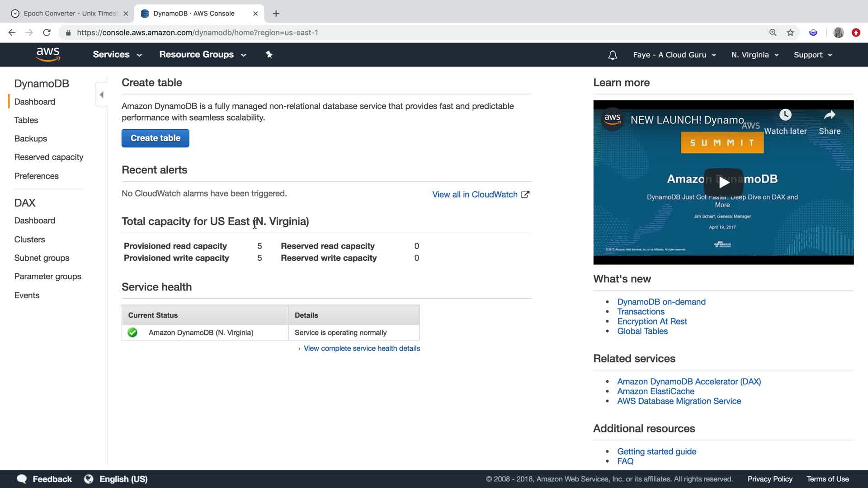
Task: Open the Resource Groups dropdown
Action: 202,55
